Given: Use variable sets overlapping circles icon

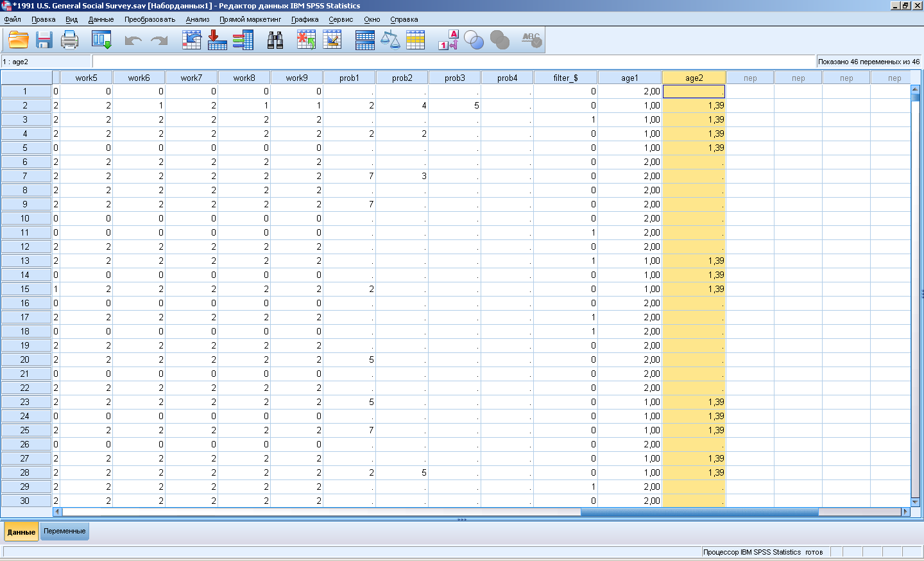Looking at the screenshot, I should coord(474,40).
